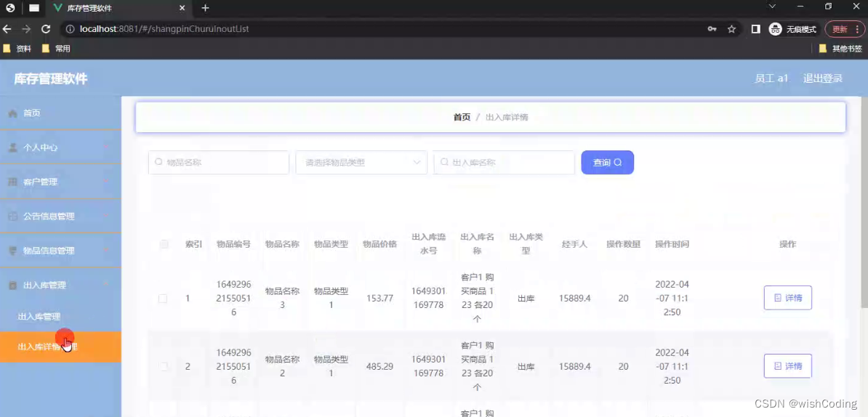Click the 经手人 column header
Screen dimensions: 868x417
tap(574, 244)
